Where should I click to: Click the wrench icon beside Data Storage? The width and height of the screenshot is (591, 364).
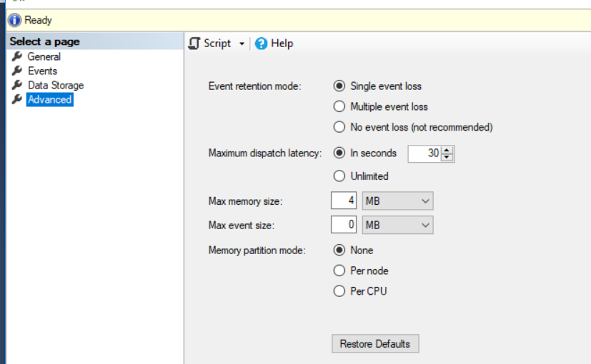(x=17, y=85)
